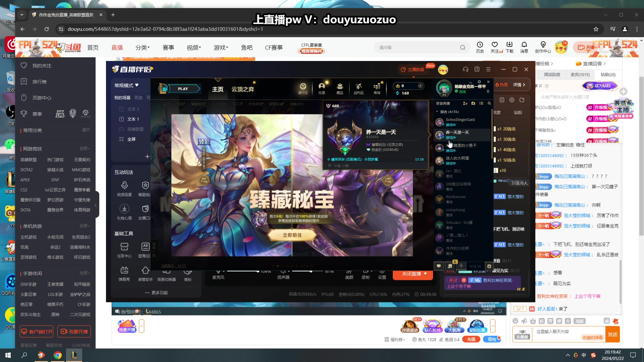This screenshot has height=362, width=644.
Task: Open 首页 in Douyu navigation bar
Action: click(93, 48)
